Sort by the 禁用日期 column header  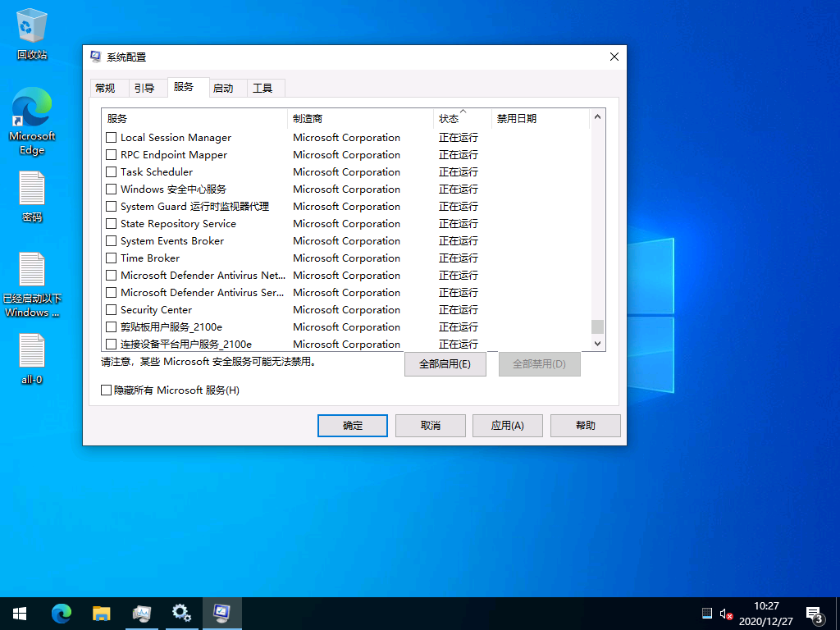pos(540,118)
